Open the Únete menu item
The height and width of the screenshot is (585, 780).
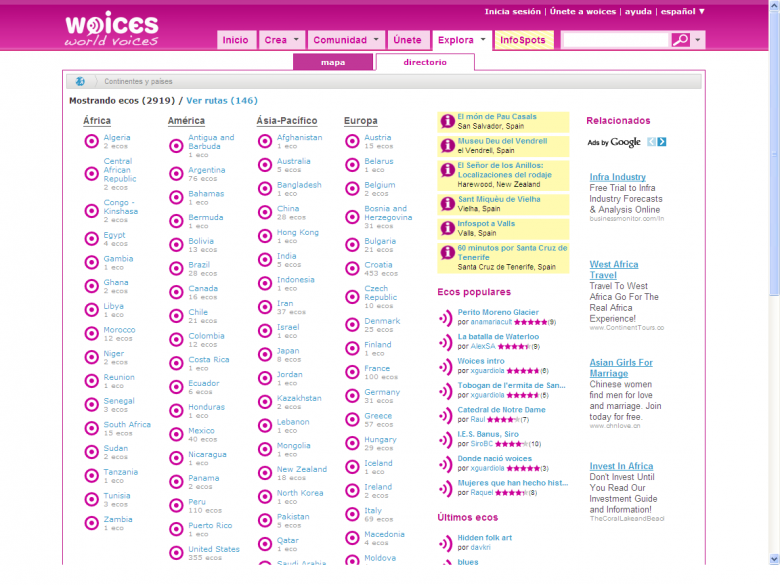tap(407, 40)
